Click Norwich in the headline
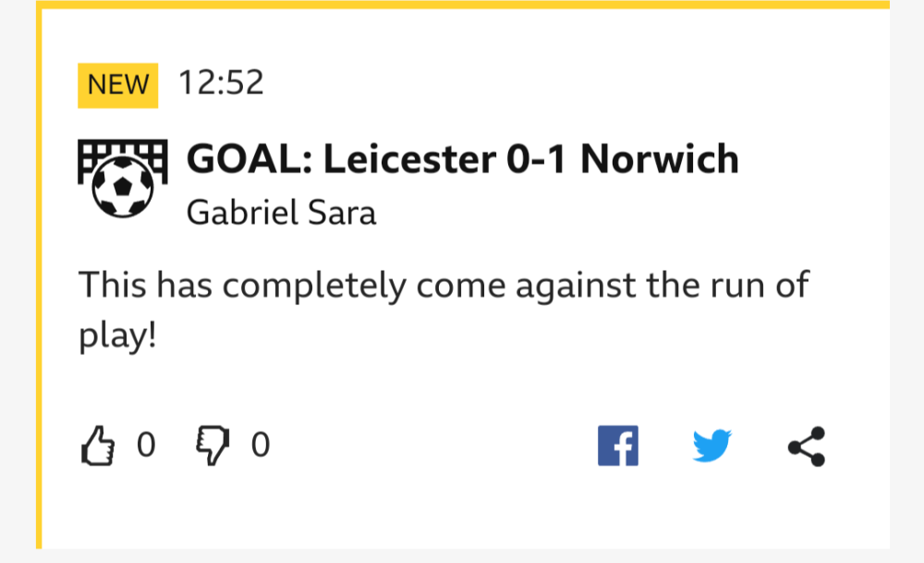924x563 pixels. pyautogui.click(x=660, y=160)
